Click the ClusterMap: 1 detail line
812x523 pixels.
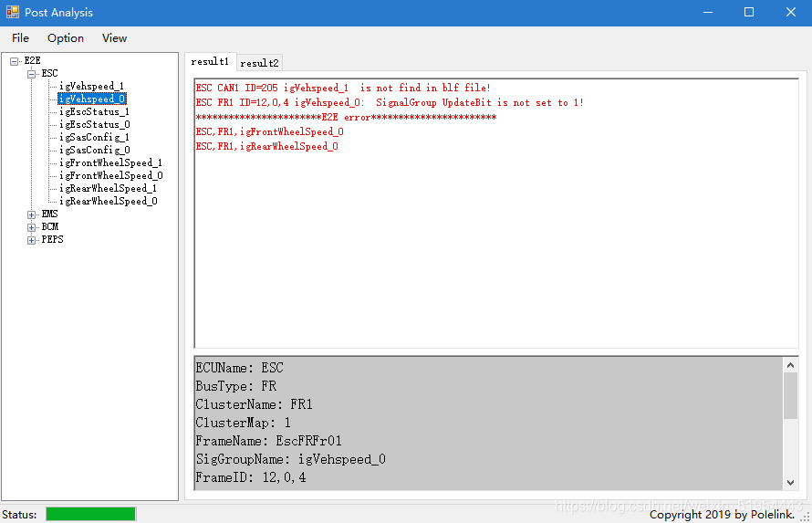(244, 423)
